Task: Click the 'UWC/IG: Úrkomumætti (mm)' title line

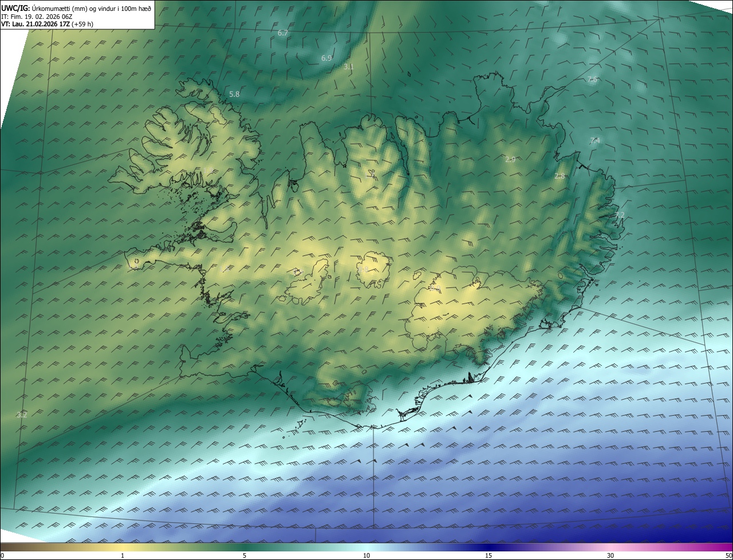Action: tap(76, 8)
